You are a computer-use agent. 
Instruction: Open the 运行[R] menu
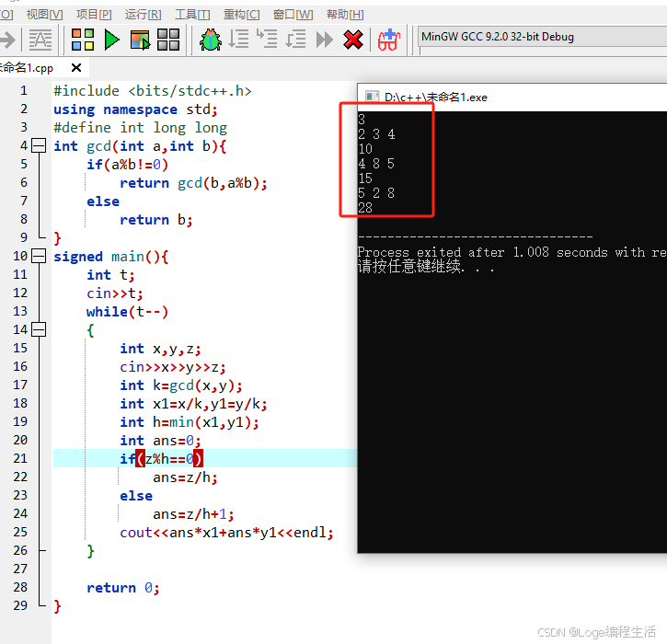(x=144, y=15)
